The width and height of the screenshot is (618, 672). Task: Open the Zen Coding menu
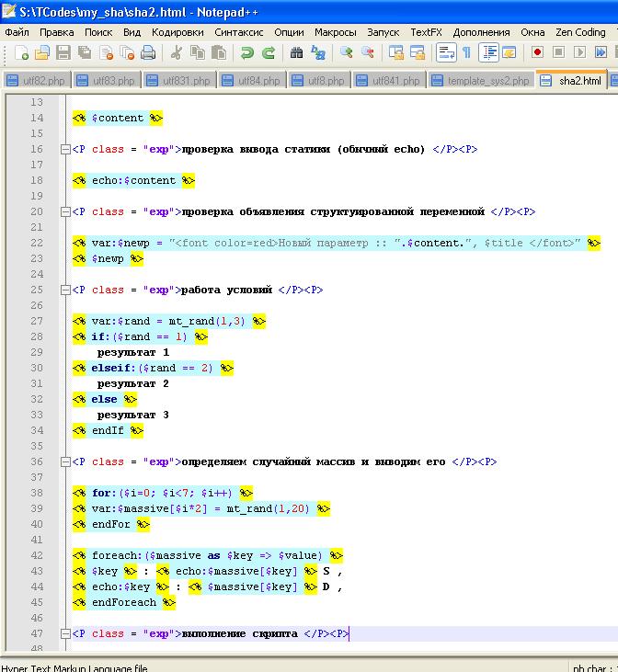[x=580, y=32]
